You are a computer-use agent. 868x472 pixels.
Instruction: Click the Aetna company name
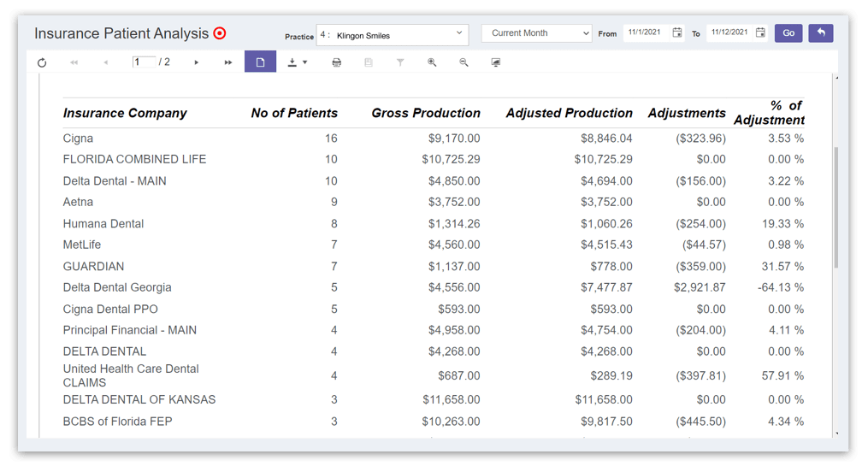pos(78,202)
